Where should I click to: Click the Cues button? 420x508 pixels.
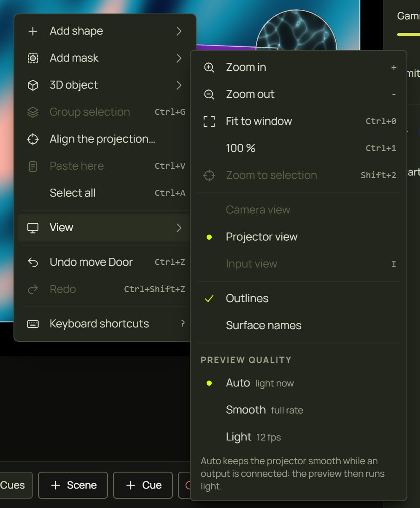click(16, 485)
